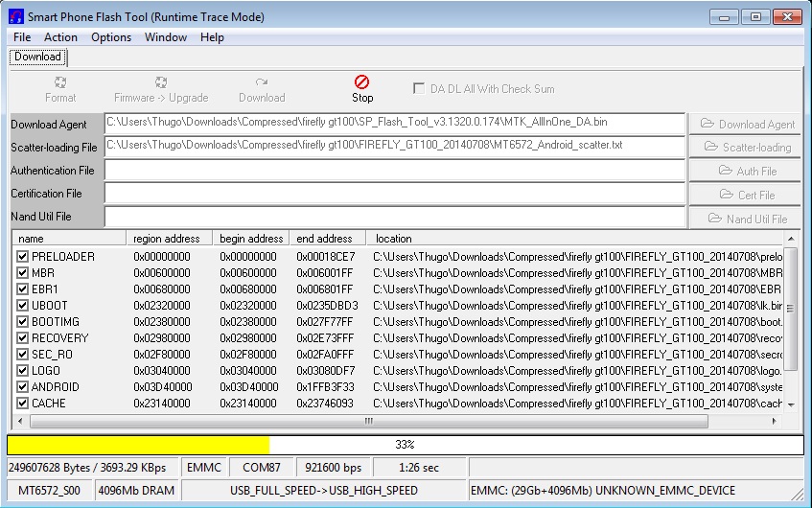The width and height of the screenshot is (812, 508).
Task: Click the horizontal scroll right arrow
Action: click(x=775, y=421)
